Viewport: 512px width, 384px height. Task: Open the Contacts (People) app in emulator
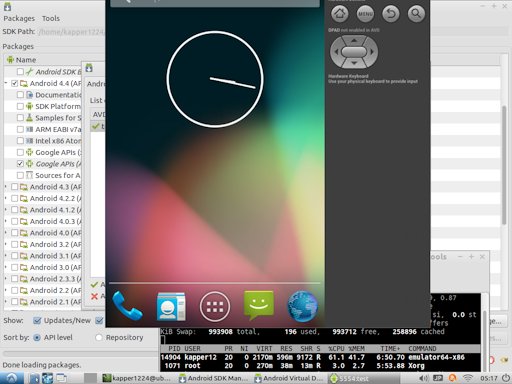coord(171,306)
